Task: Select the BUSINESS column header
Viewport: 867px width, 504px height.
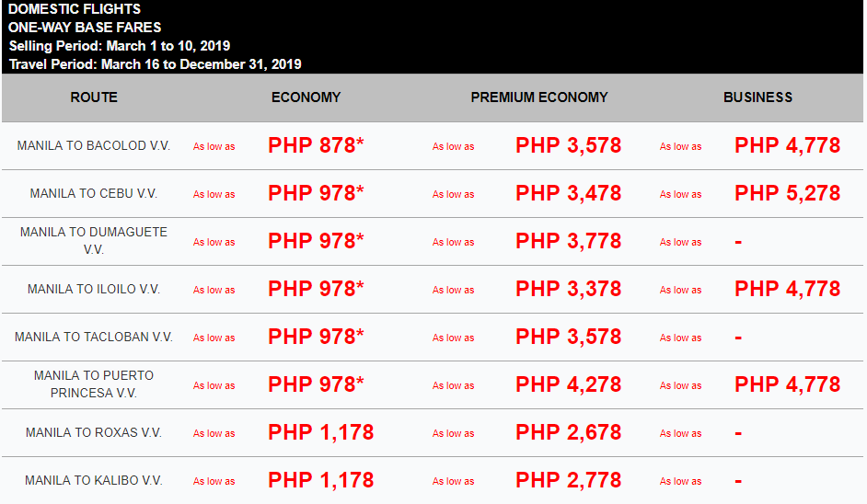Action: tap(757, 97)
